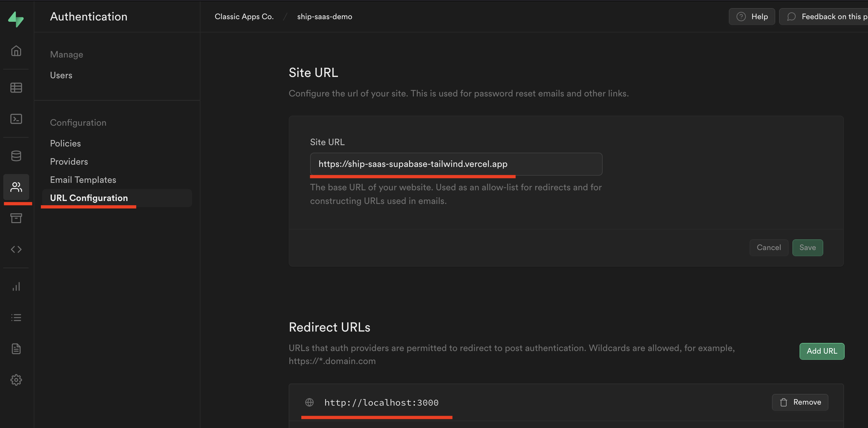Open the API Docs document icon
The width and height of the screenshot is (868, 428).
16,348
